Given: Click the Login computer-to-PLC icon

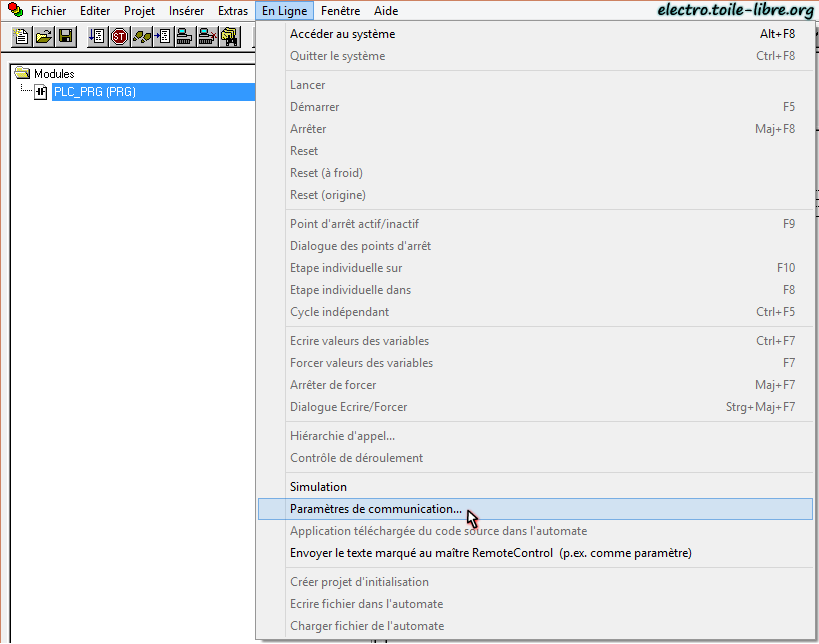Looking at the screenshot, I should (x=185, y=37).
